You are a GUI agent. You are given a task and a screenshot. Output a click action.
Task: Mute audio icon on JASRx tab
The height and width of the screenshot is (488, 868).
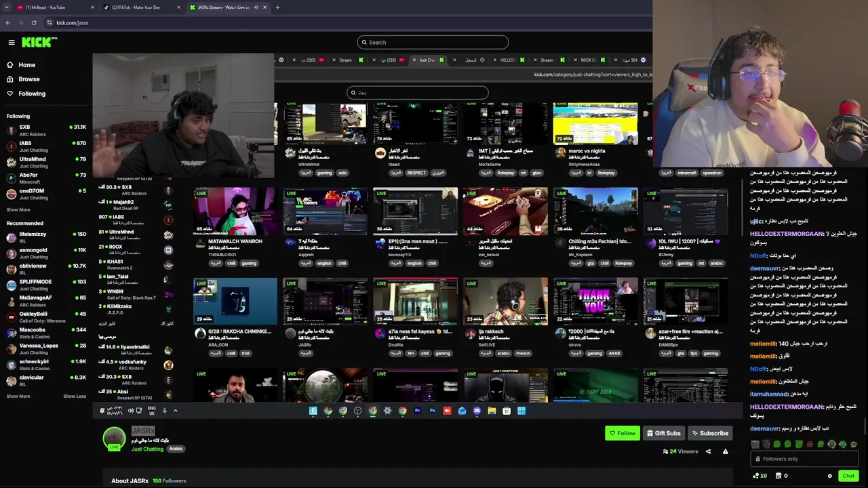256,7
